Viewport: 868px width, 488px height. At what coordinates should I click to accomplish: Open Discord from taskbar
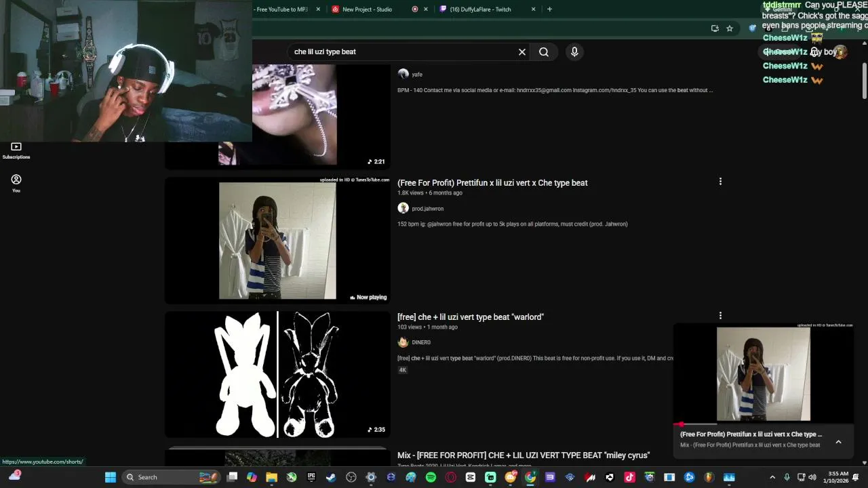click(511, 477)
